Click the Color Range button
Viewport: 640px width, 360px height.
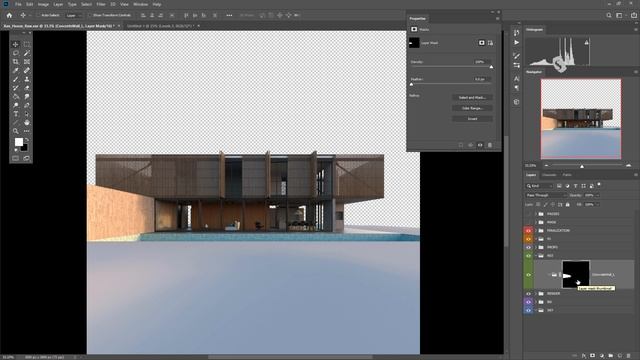pos(472,108)
